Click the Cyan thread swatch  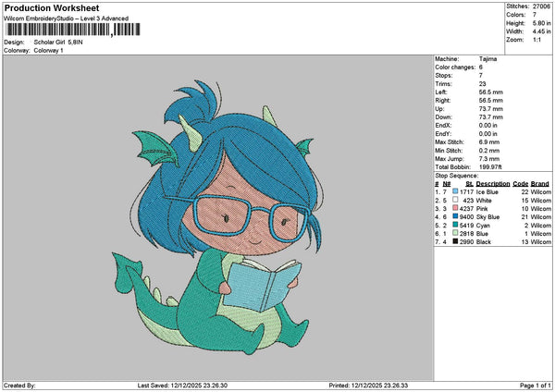tap(455, 225)
